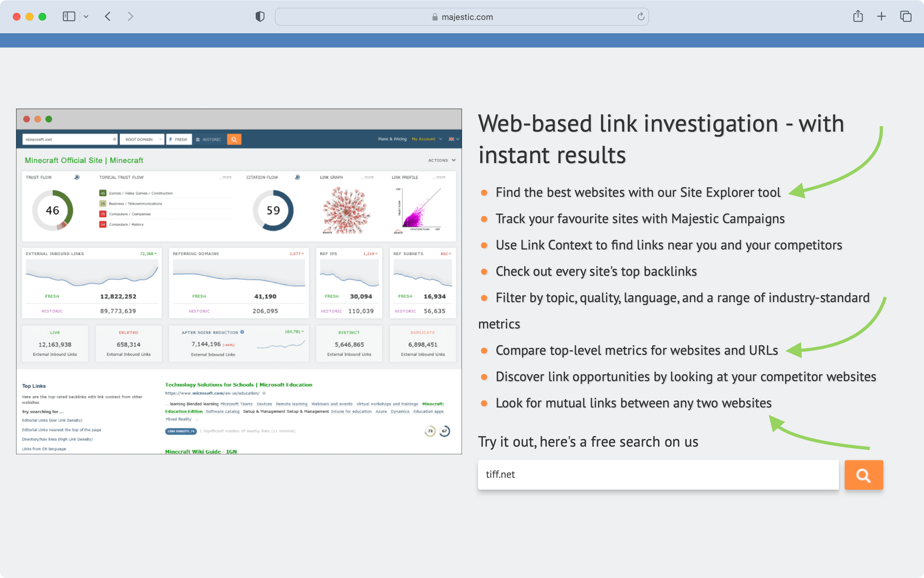Close the Safari window with red button
The height and width of the screenshot is (578, 924).
16,16
